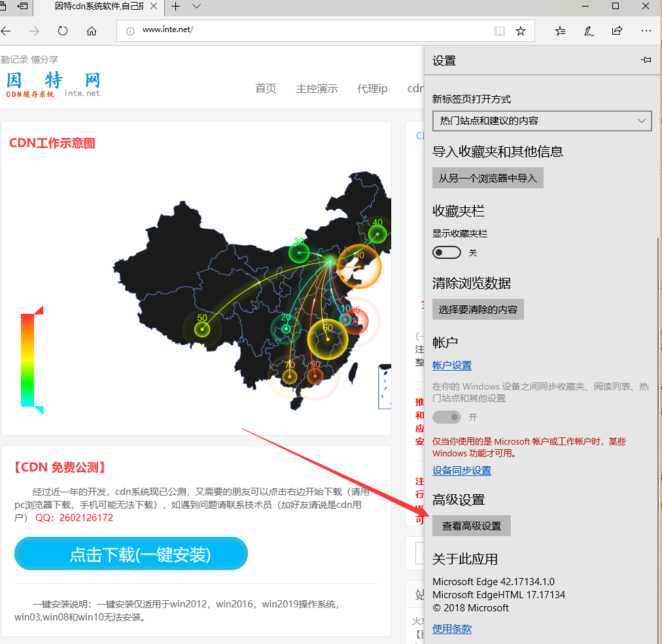Go to the home page icon

coord(92,31)
